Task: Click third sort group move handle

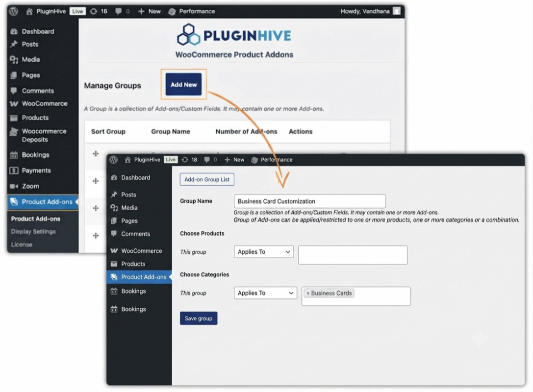Action: (x=96, y=208)
